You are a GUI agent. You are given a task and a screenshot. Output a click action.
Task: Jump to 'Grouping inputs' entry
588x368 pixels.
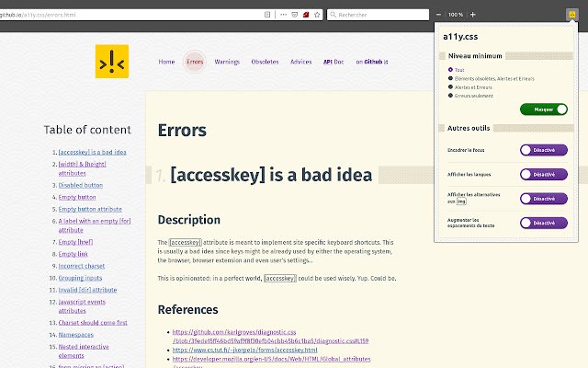pyautogui.click(x=80, y=278)
